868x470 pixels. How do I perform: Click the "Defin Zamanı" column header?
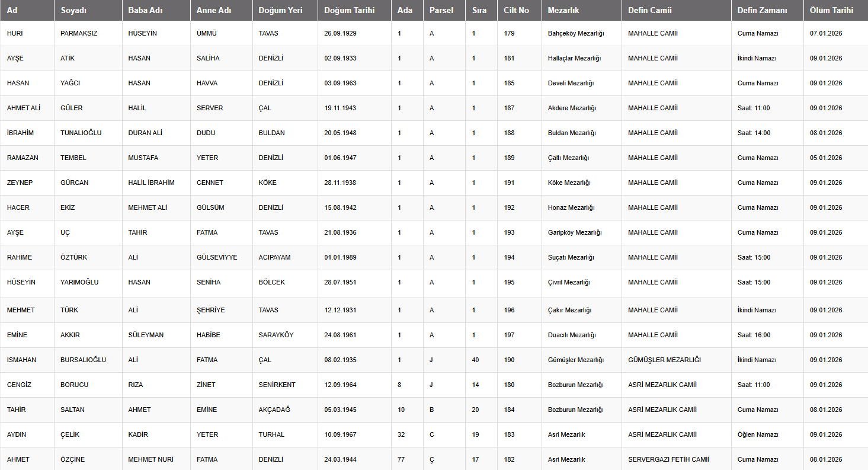click(x=763, y=10)
